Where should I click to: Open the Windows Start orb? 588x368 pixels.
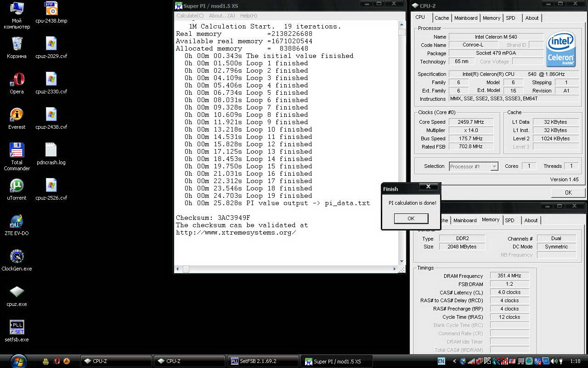(18, 361)
